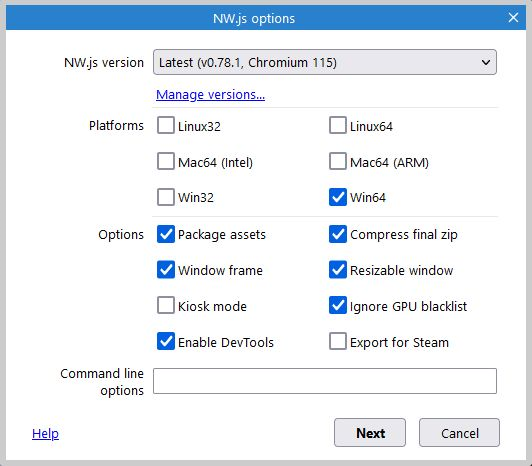Image resolution: width=532 pixels, height=466 pixels.
Task: Check the Mac64 (Intel) platform
Action: coord(166,161)
